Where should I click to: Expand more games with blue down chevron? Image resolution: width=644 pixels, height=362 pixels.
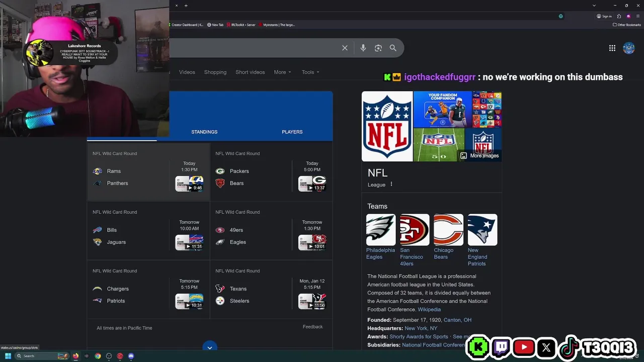coord(210,347)
